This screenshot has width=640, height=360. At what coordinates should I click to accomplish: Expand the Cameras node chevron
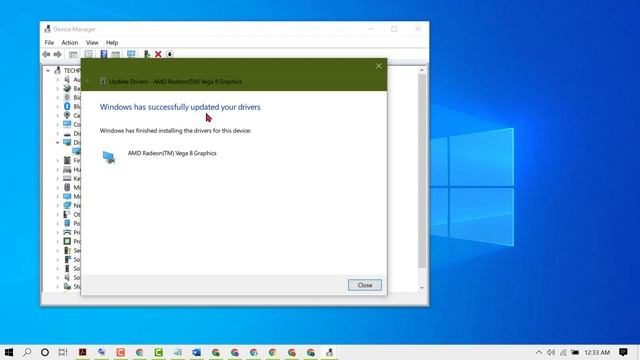click(58, 116)
